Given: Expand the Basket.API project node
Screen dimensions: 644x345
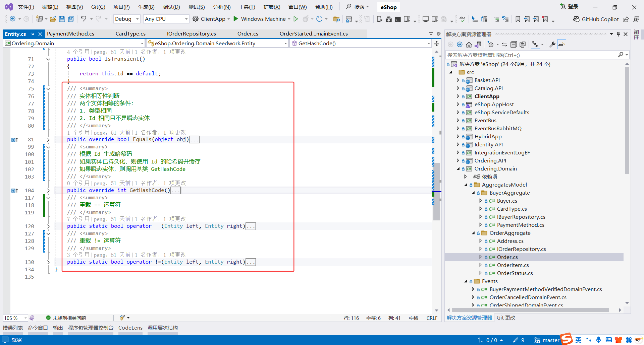Looking at the screenshot, I should 458,80.
